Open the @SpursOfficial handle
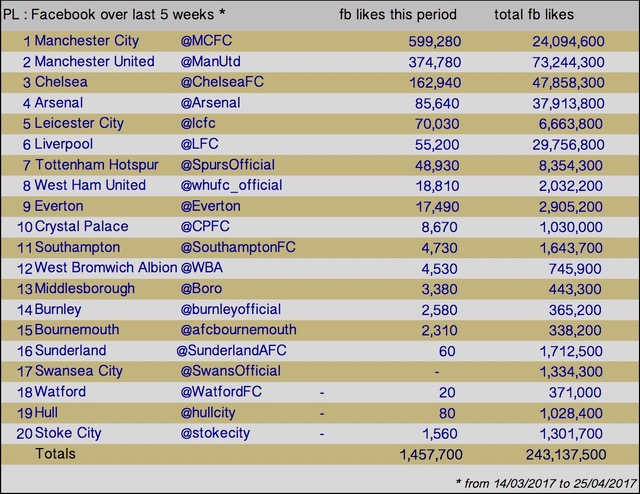 pos(227,165)
